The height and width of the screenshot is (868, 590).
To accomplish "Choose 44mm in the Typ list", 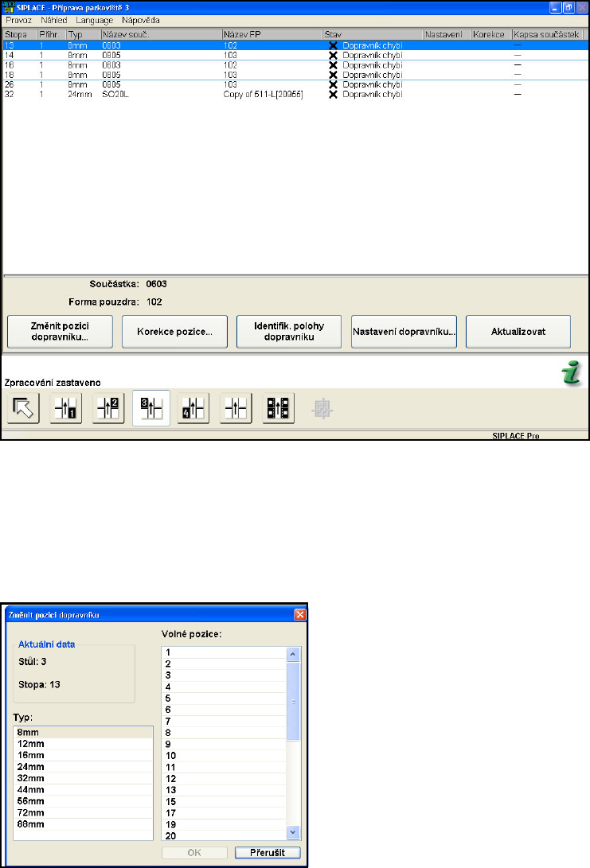I will coord(83,790).
